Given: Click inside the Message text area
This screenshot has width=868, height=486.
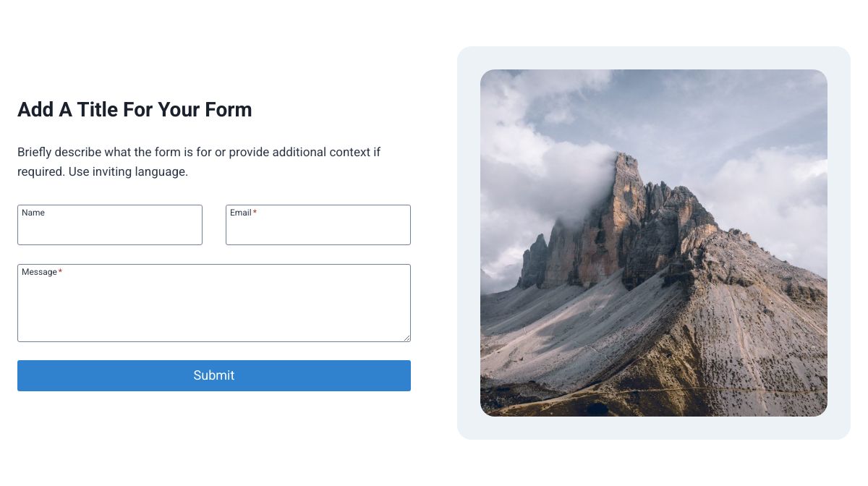Looking at the screenshot, I should coord(214,307).
